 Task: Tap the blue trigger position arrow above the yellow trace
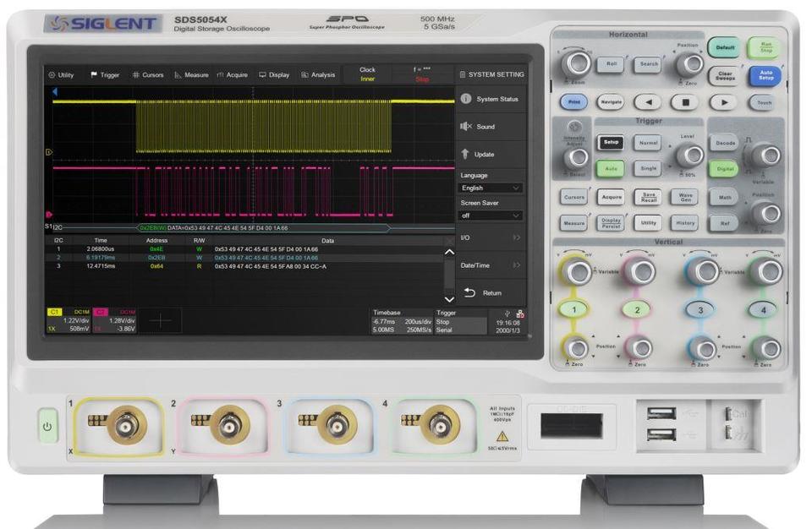(x=55, y=92)
